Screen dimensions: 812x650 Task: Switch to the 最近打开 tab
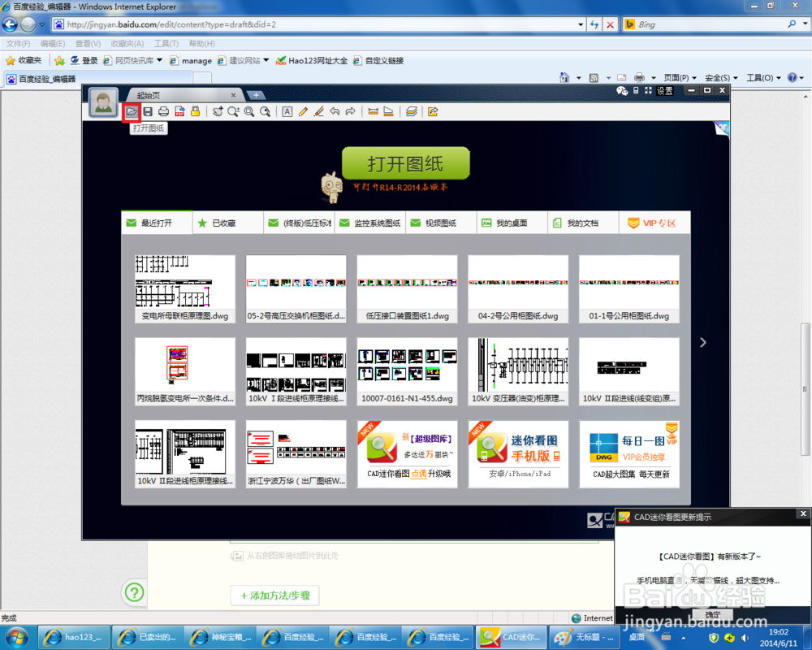point(157,223)
